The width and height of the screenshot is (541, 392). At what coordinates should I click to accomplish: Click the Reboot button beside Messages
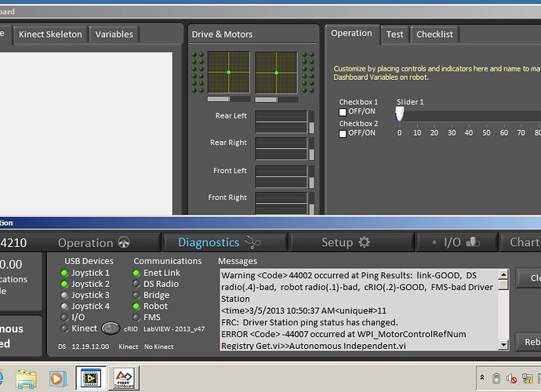coord(528,342)
